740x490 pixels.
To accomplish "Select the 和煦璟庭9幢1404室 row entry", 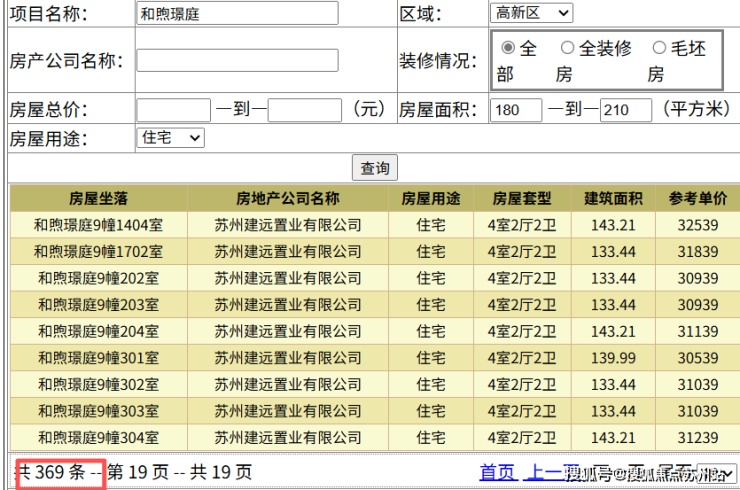I will coord(98,225).
